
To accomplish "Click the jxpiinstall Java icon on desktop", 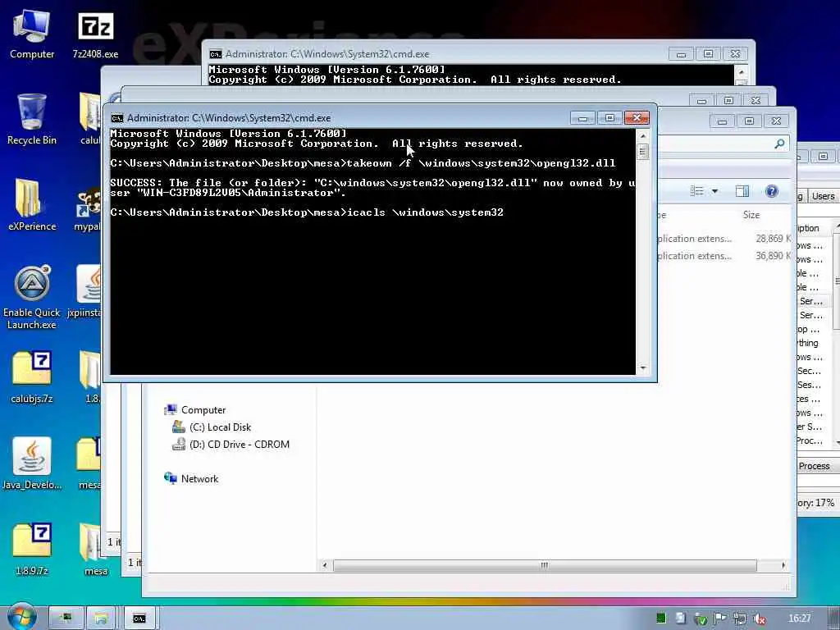I will [x=85, y=291].
